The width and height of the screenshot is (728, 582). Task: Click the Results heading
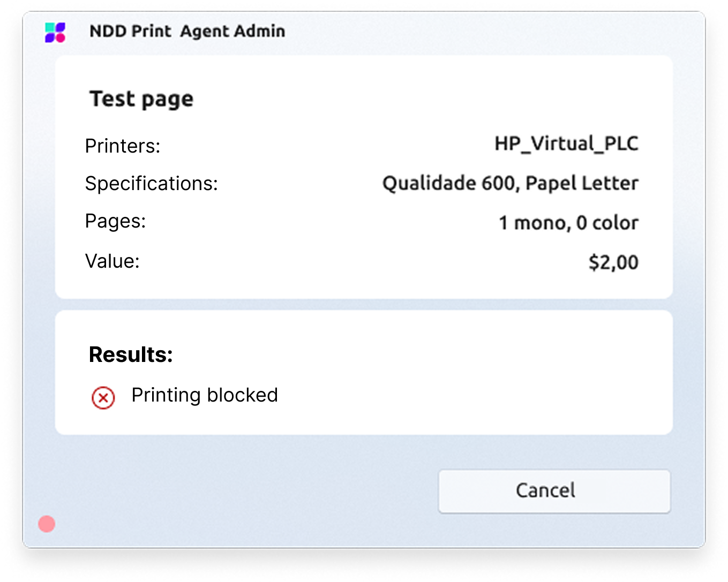coord(131,354)
